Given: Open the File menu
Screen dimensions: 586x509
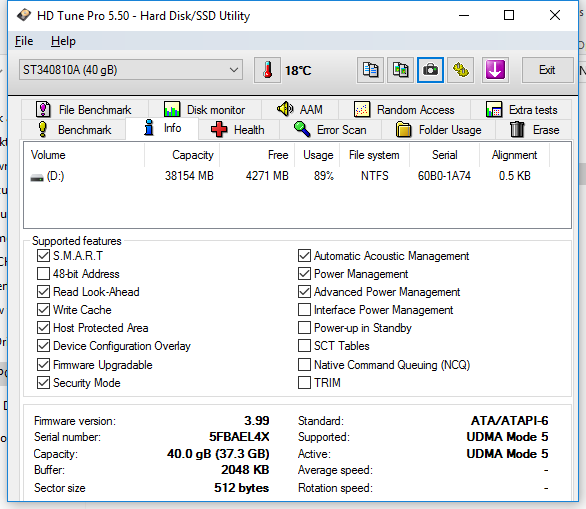Looking at the screenshot, I should pyautogui.click(x=24, y=41).
